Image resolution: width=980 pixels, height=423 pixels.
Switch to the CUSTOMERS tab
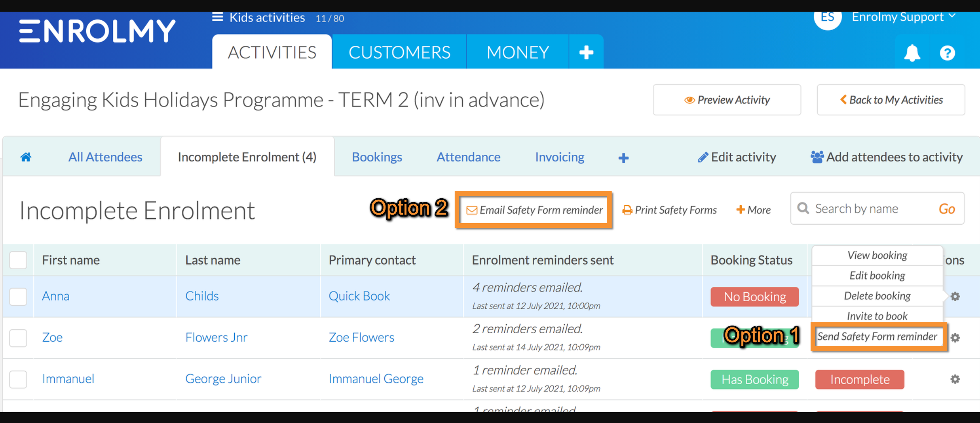pos(399,52)
